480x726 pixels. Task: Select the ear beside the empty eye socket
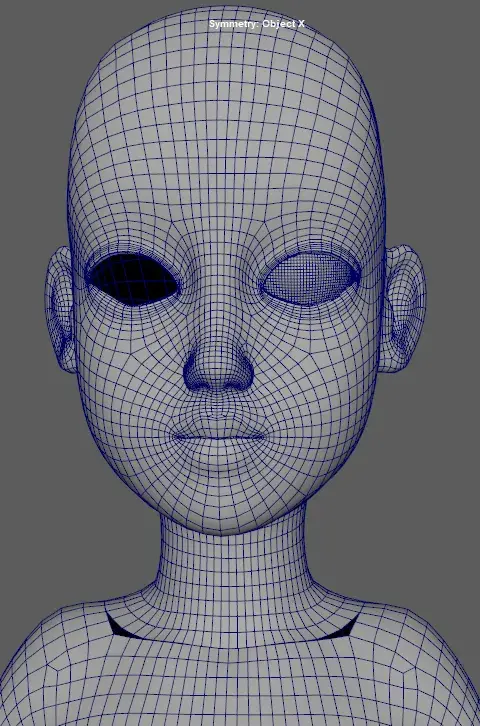pyautogui.click(x=59, y=309)
